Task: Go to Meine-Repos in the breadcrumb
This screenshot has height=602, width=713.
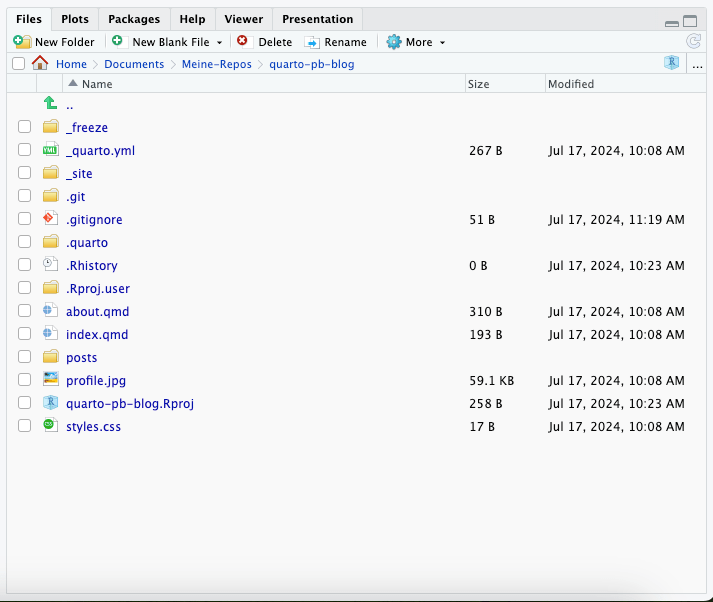Action: point(216,64)
